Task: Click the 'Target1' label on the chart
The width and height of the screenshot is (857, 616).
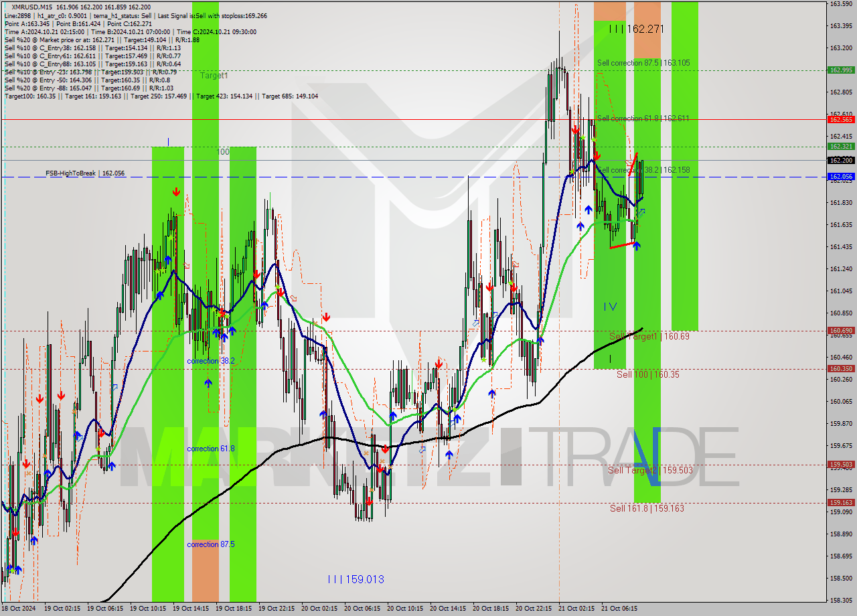Action: point(214,76)
